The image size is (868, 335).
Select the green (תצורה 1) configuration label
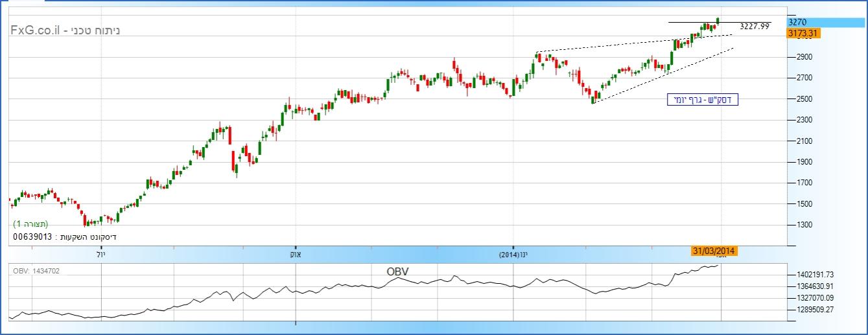tap(30, 224)
